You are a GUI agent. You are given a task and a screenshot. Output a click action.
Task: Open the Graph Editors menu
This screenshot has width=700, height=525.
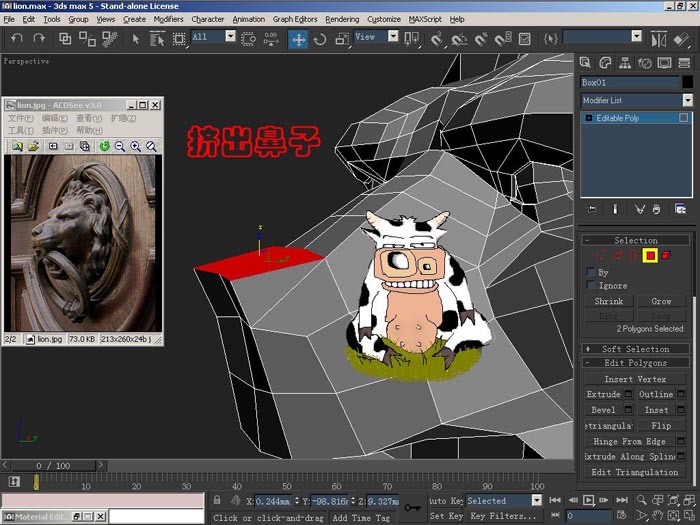click(295, 19)
